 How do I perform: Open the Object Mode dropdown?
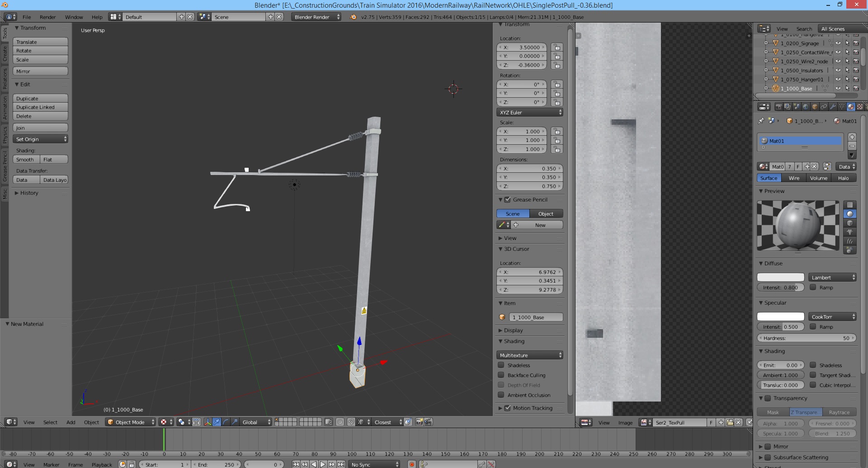130,422
